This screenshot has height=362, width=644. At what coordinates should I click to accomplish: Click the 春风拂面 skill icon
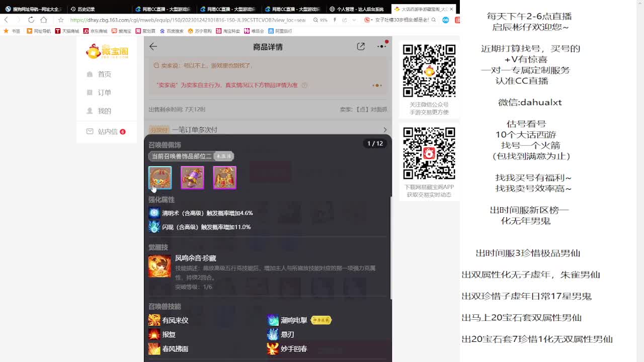pos(154,348)
